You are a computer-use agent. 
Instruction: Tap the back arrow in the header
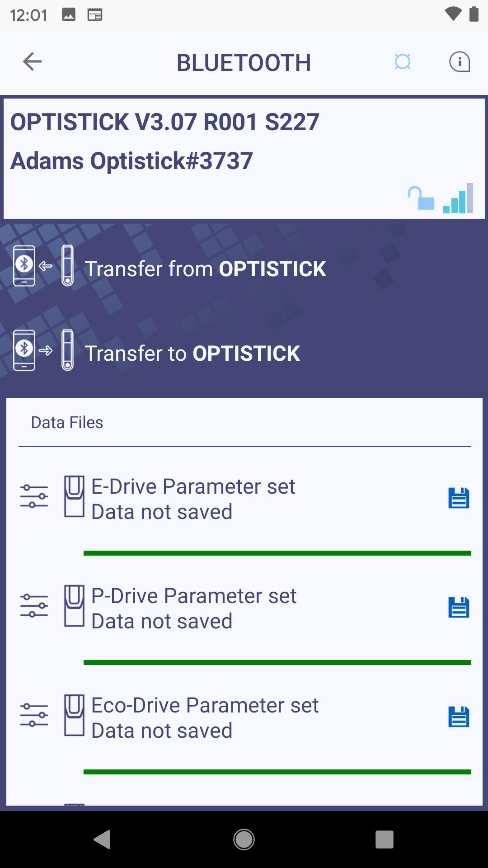[32, 61]
